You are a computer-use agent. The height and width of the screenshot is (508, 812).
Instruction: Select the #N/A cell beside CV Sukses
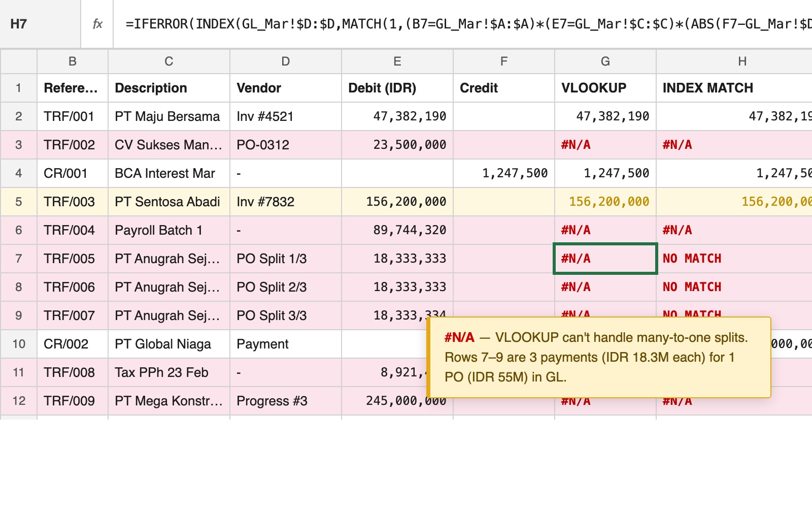605,145
